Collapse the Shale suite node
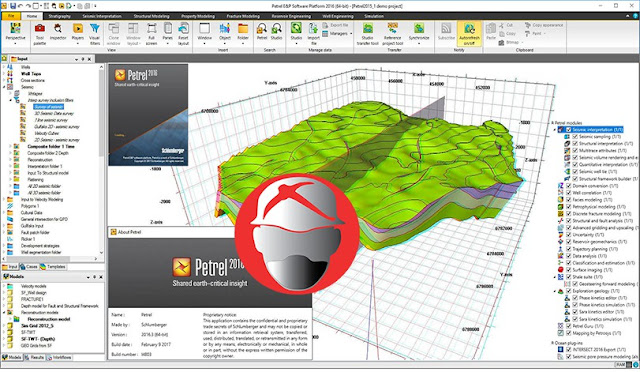 click(555, 277)
